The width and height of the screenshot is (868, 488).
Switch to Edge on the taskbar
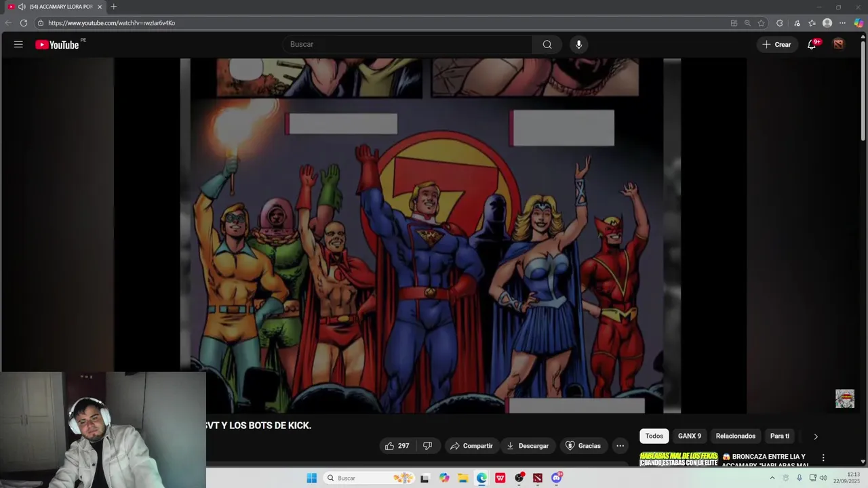click(x=481, y=478)
